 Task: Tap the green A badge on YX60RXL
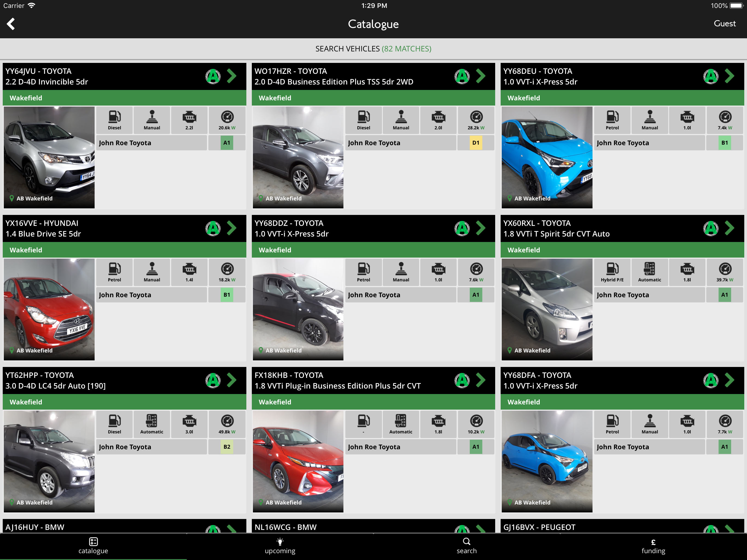(x=711, y=228)
